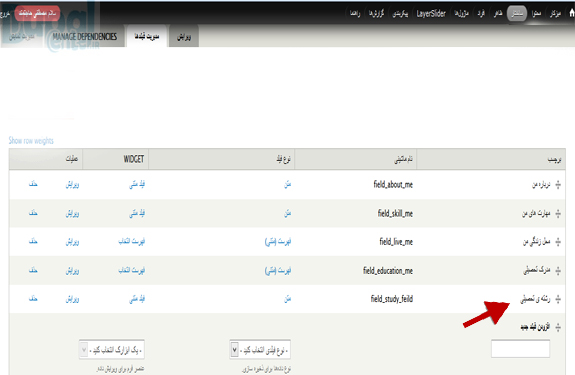The width and height of the screenshot is (575, 375).
Task: Open the LayerSlider admin menu item
Action: coord(431,14)
